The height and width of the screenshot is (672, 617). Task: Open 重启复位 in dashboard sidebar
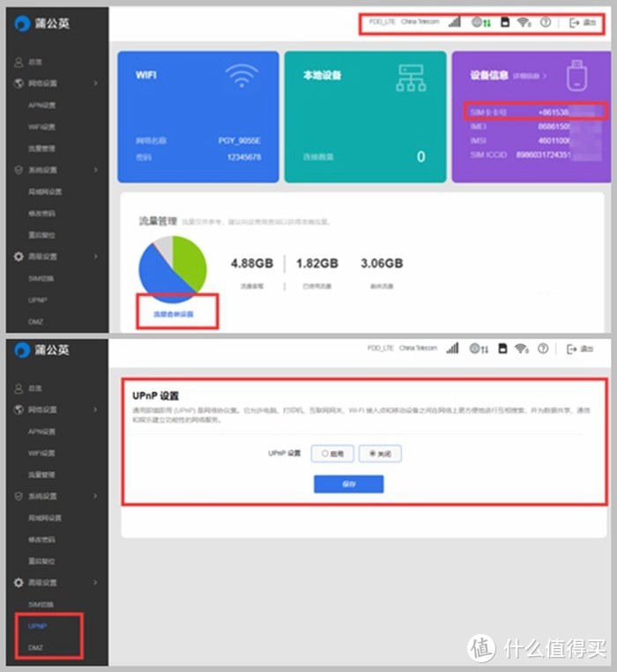coord(41,235)
